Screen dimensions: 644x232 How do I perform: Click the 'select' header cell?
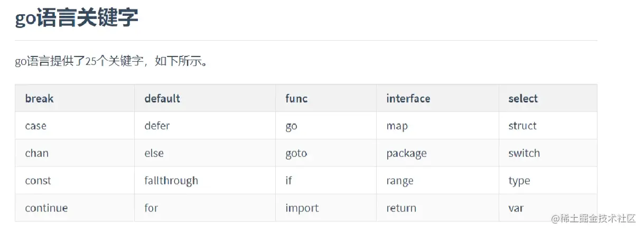[522, 99]
